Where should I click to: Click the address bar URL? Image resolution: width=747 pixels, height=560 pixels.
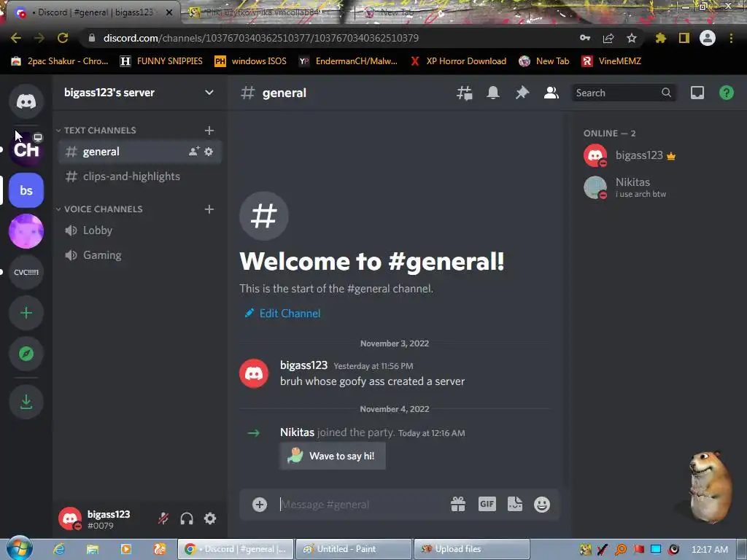click(261, 38)
